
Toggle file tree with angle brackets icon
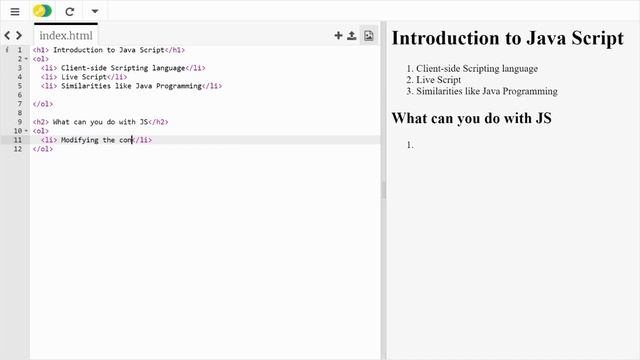pyautogui.click(x=13, y=36)
